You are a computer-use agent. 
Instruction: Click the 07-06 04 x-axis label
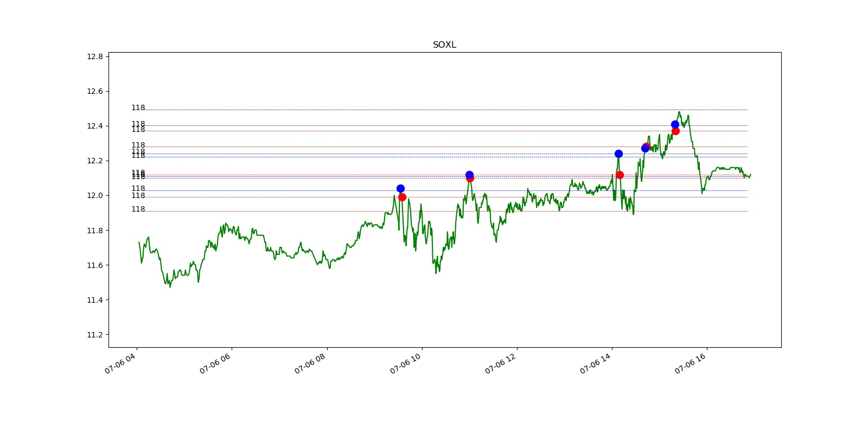(120, 363)
